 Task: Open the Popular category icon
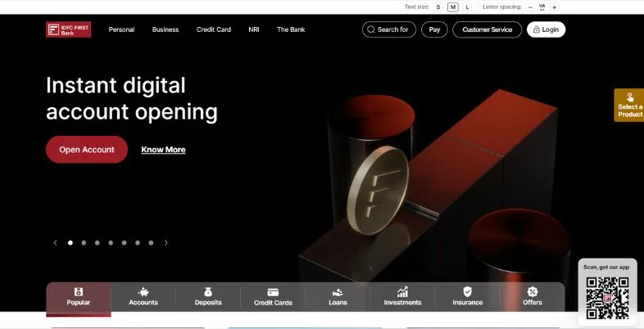click(x=79, y=292)
